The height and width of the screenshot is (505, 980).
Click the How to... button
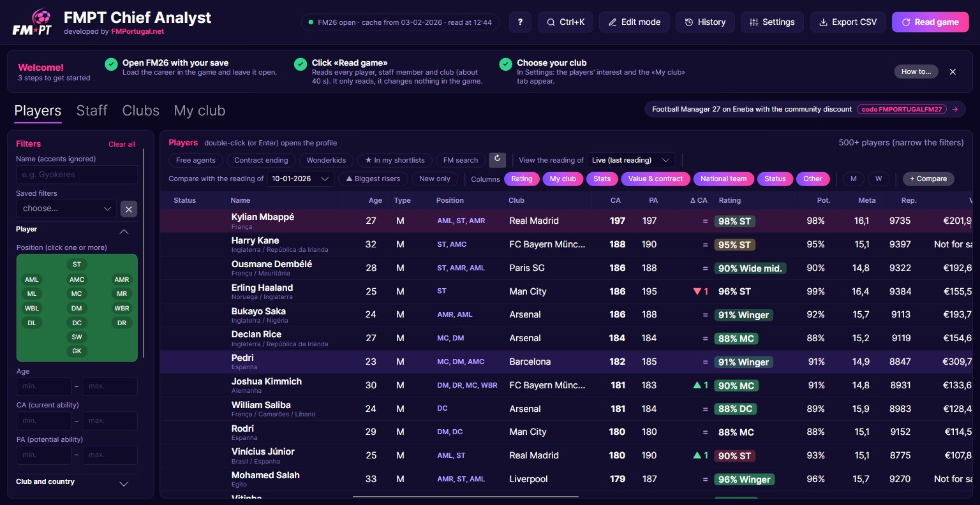(916, 71)
